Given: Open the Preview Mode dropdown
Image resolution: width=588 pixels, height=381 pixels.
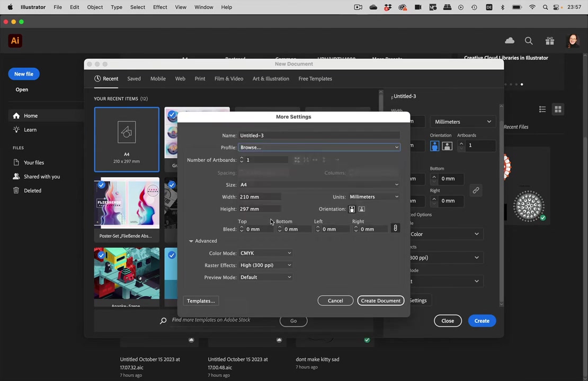Looking at the screenshot, I should coord(265,277).
